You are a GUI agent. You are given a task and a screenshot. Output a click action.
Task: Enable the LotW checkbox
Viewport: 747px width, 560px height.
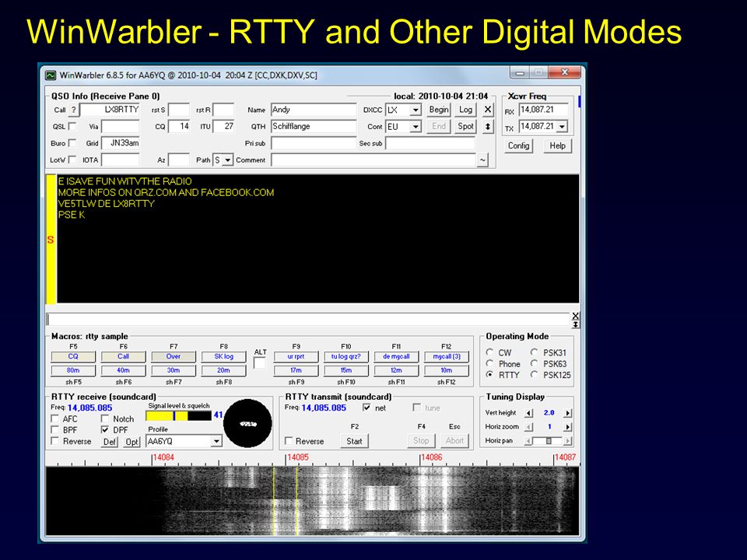click(72, 159)
